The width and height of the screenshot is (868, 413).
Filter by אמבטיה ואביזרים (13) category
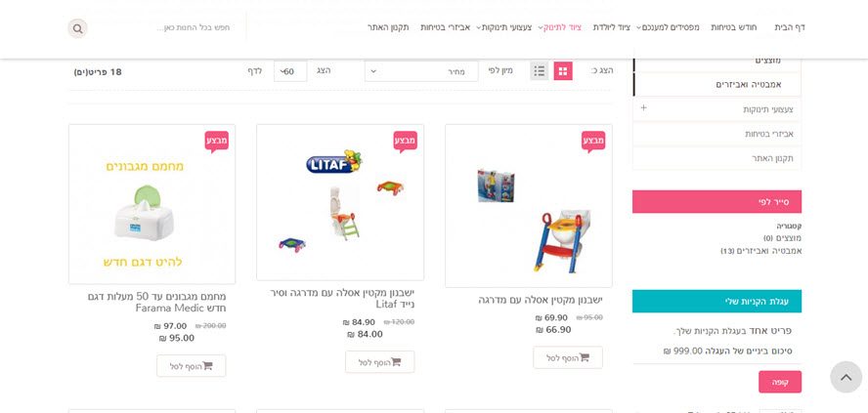point(761,251)
